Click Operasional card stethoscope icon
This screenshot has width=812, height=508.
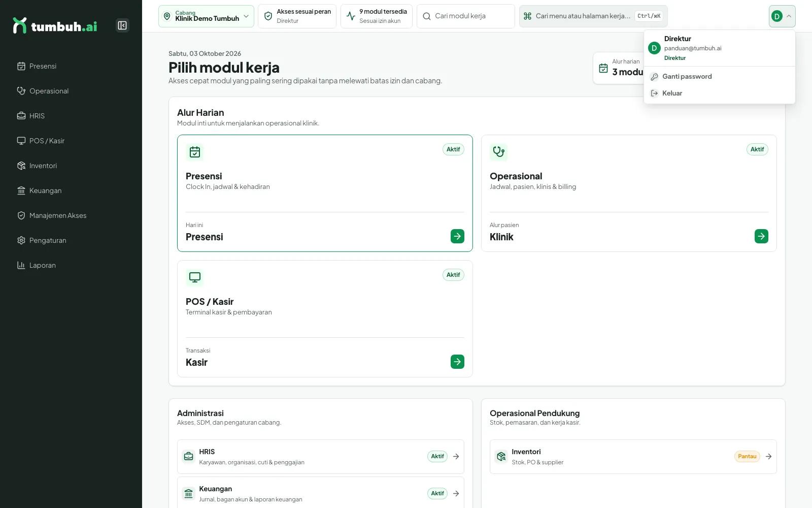pyautogui.click(x=499, y=152)
